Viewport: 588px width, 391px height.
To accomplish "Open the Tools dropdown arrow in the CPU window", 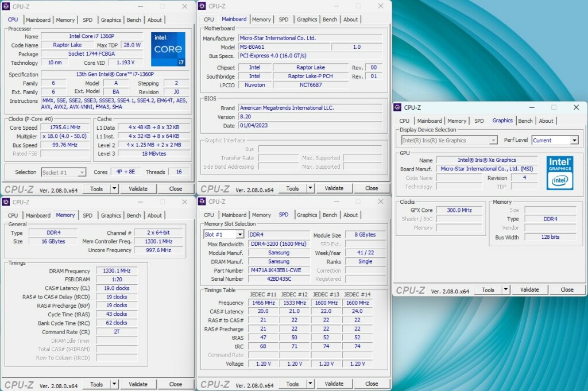I will pyautogui.click(x=114, y=188).
